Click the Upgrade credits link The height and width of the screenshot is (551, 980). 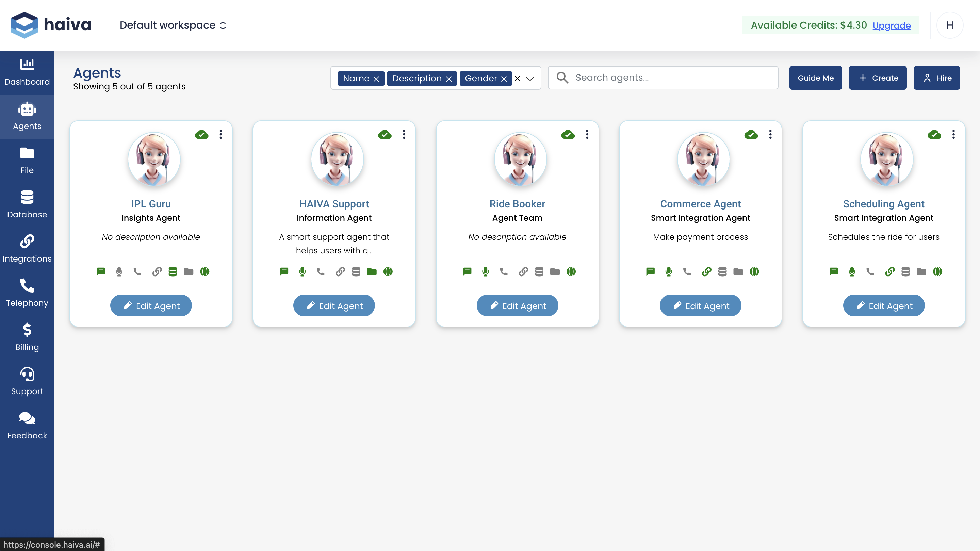[892, 26]
